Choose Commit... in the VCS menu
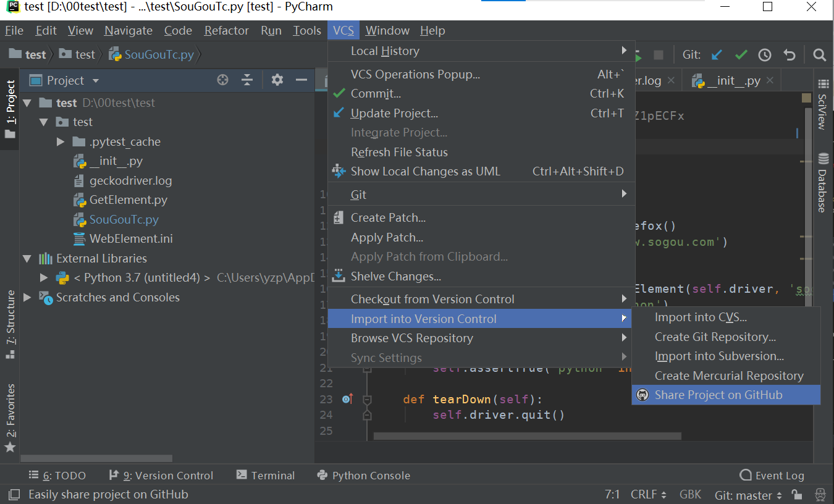Viewport: 834px width, 504px height. [481, 94]
